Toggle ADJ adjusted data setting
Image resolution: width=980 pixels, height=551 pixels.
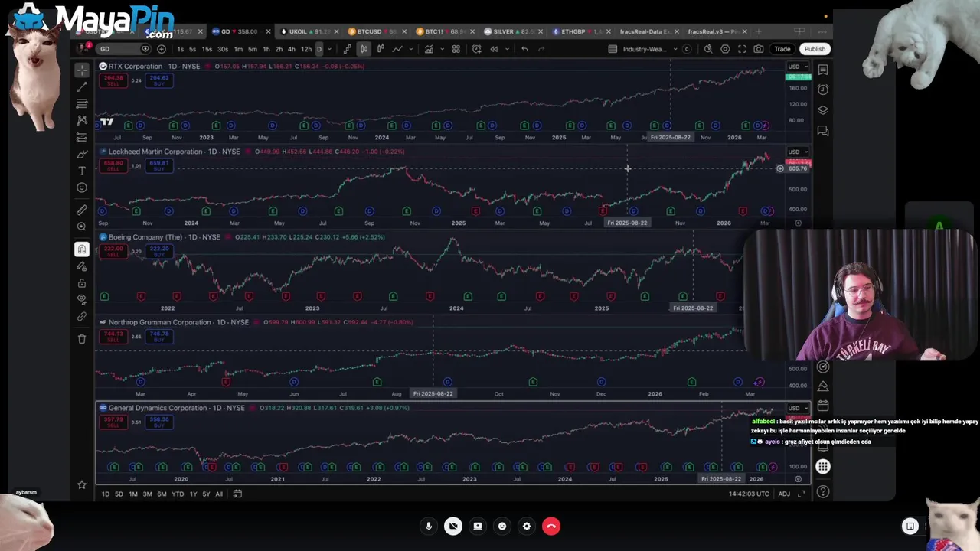coord(784,494)
